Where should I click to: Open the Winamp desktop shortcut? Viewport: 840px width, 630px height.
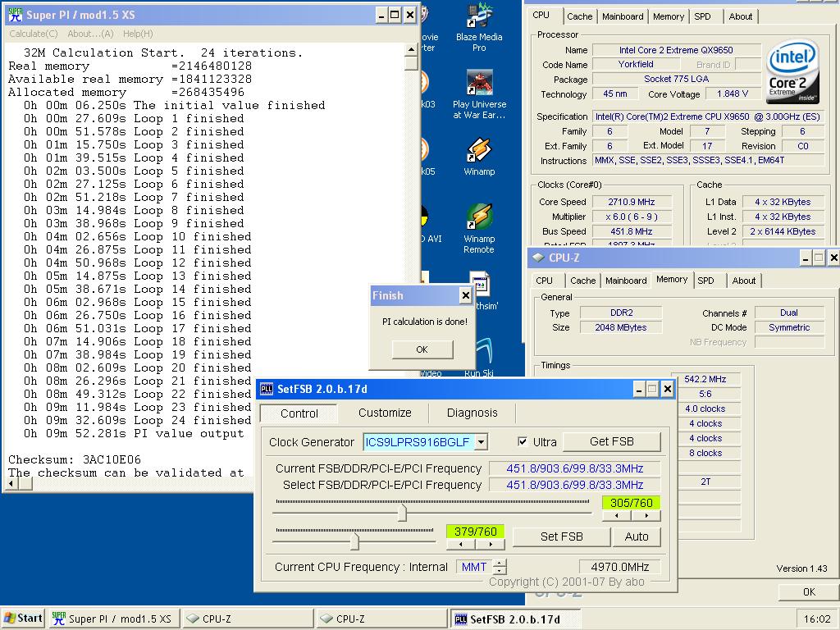[479, 157]
